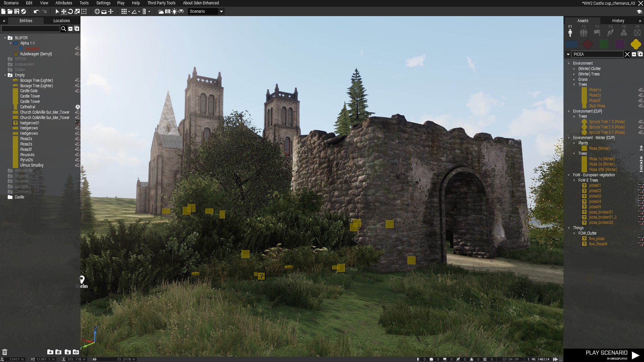
Task: Add a new layer with the folder-plus icon
Action: point(50,352)
